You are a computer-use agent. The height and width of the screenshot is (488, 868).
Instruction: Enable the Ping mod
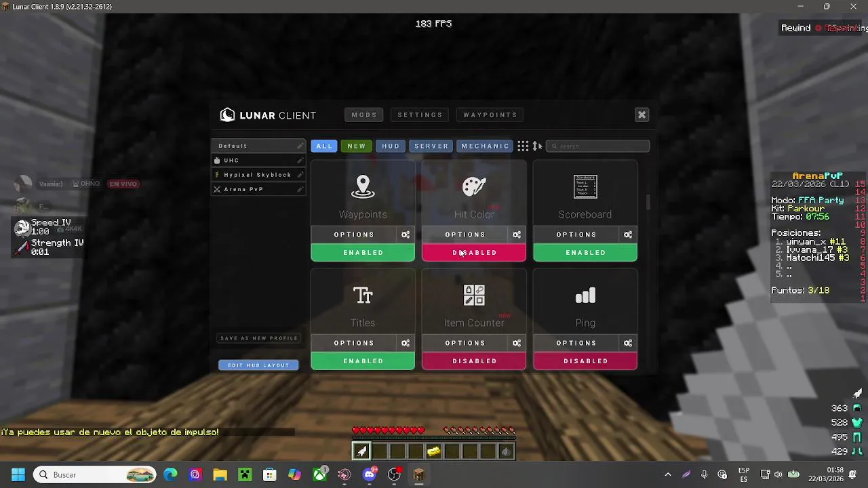tap(585, 361)
